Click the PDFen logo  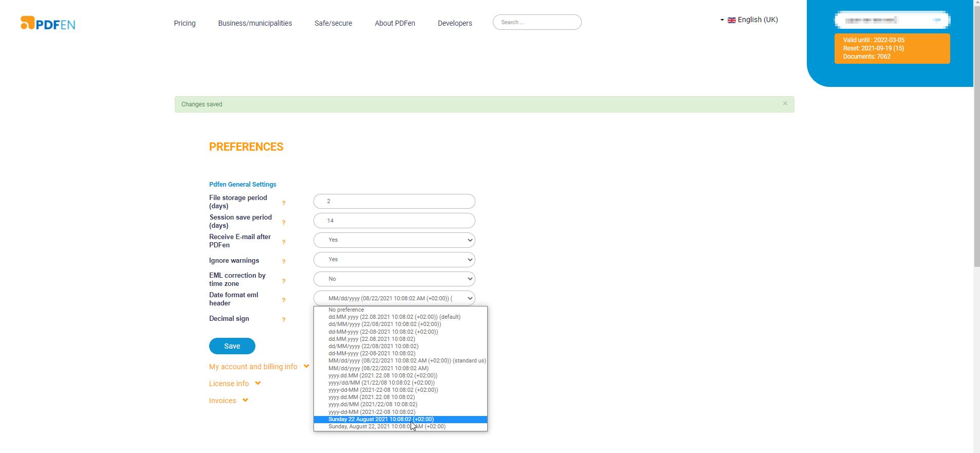[x=48, y=23]
